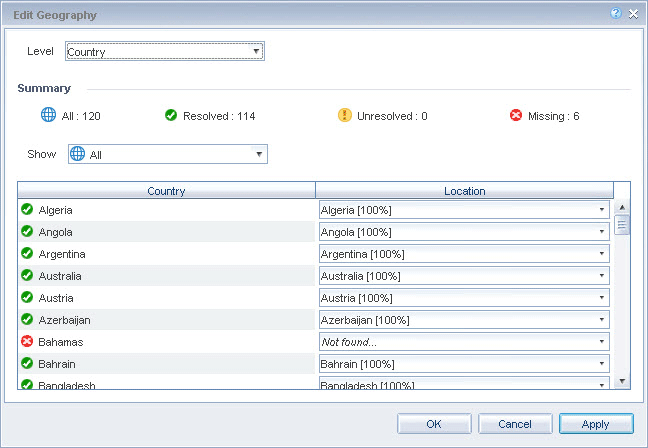This screenshot has width=648, height=448.
Task: Click the Apply button
Action: 596,423
